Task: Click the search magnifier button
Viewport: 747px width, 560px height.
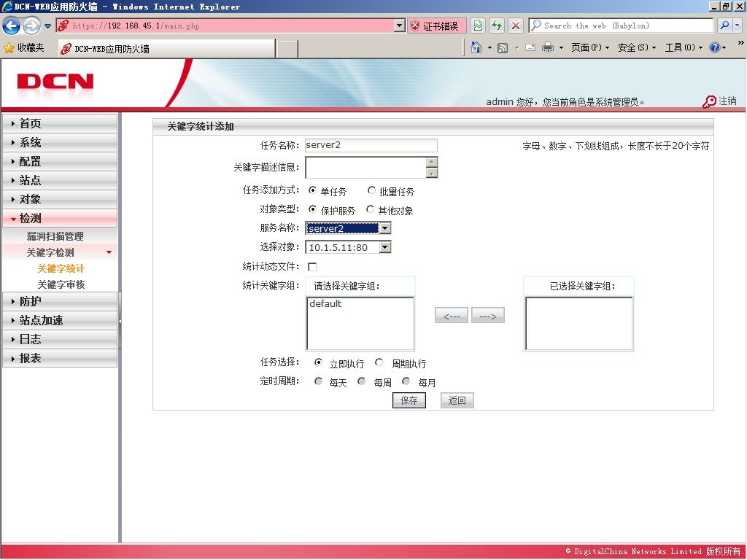Action: [x=724, y=26]
